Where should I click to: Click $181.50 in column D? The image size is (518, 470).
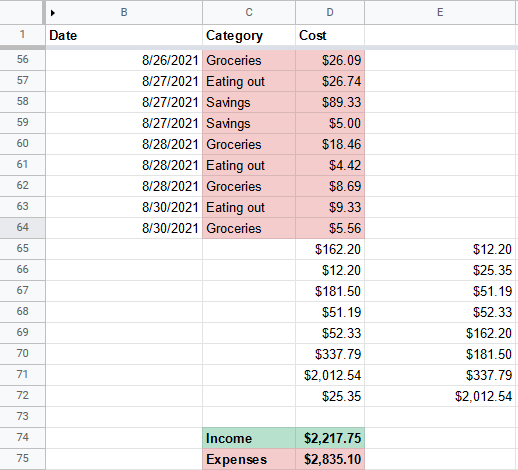click(x=330, y=291)
